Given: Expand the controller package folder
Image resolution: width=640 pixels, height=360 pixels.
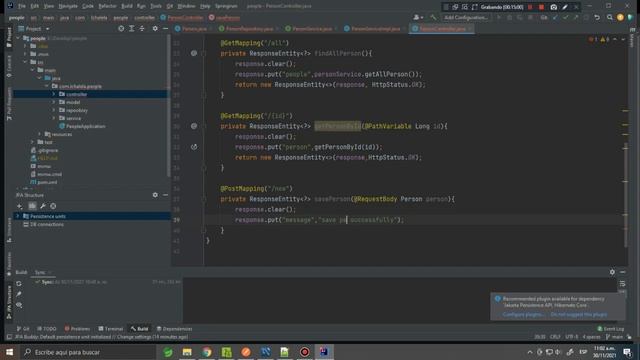Looking at the screenshot, I should (53, 94).
